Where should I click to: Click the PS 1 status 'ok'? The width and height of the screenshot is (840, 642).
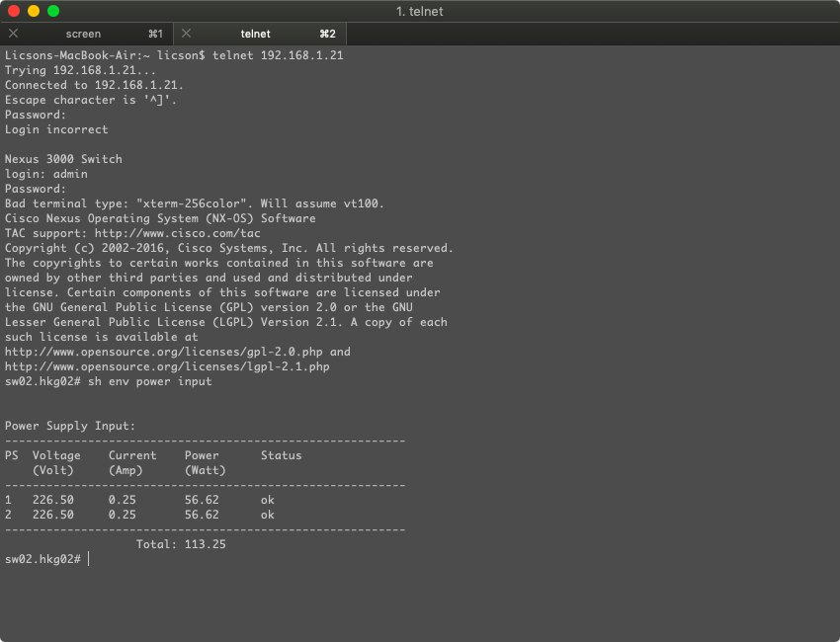click(268, 500)
